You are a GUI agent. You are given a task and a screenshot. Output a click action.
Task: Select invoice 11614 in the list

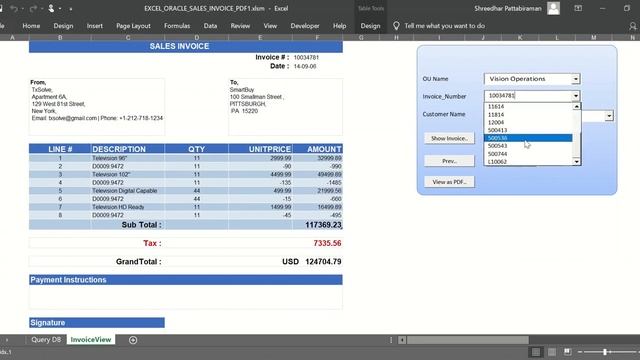point(528,107)
